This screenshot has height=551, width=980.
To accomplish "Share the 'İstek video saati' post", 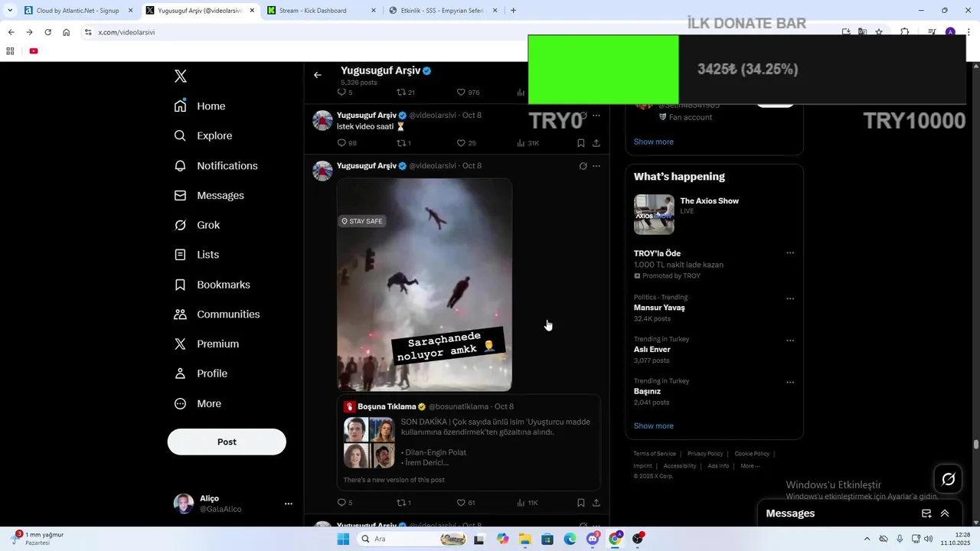I will [596, 143].
